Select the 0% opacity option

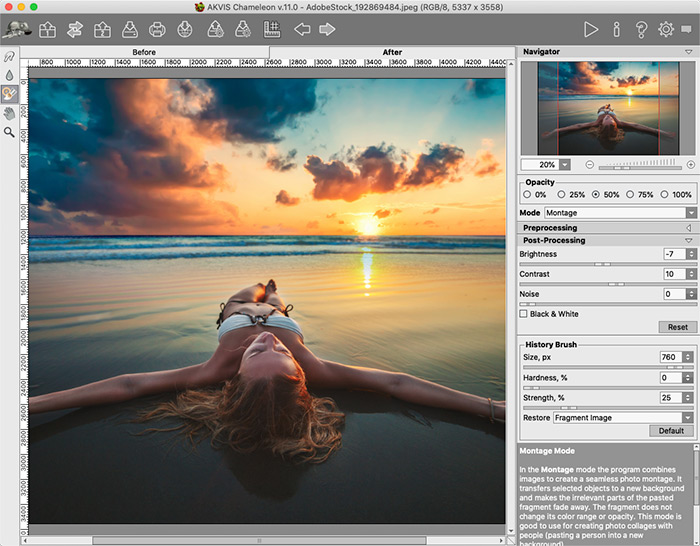point(527,195)
